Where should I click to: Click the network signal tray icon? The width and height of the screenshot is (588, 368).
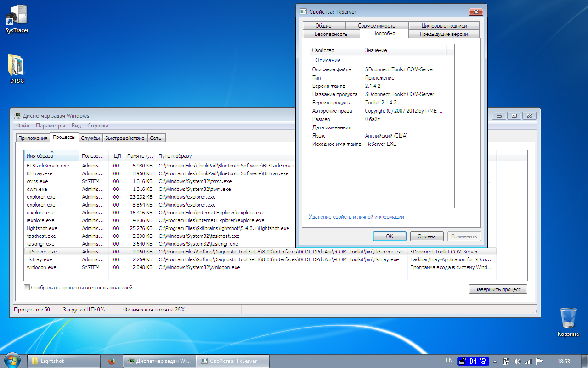pos(528,361)
